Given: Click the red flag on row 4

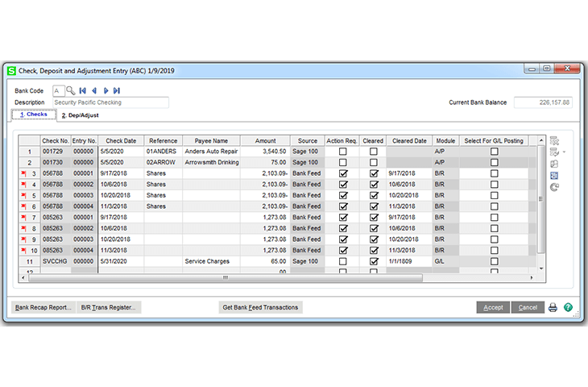Looking at the screenshot, I should (x=23, y=185).
